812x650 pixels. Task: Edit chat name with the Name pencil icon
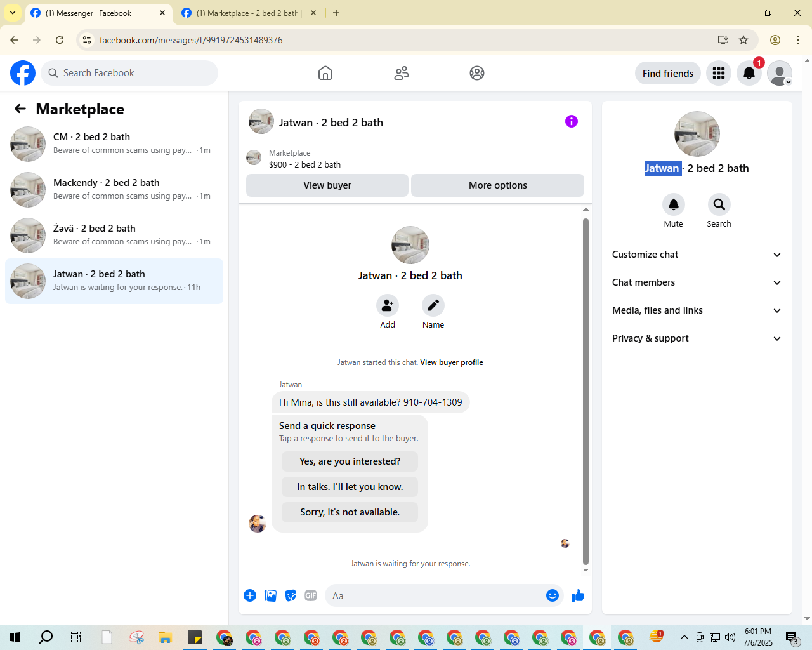pyautogui.click(x=433, y=305)
